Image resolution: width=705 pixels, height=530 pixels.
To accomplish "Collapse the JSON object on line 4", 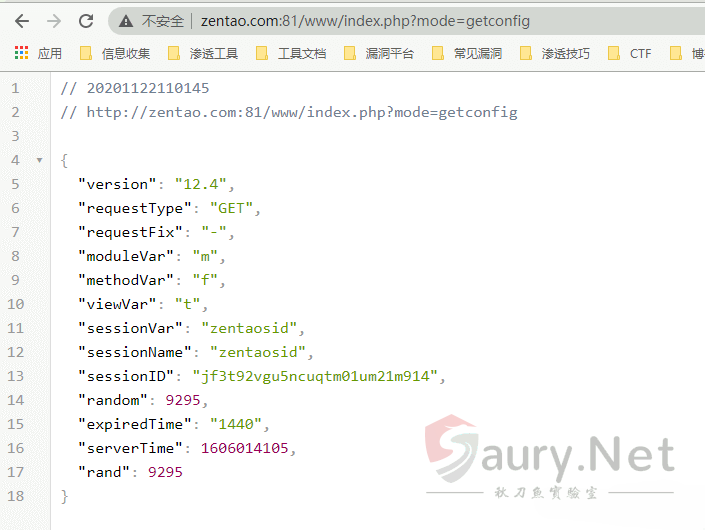I will pos(38,160).
